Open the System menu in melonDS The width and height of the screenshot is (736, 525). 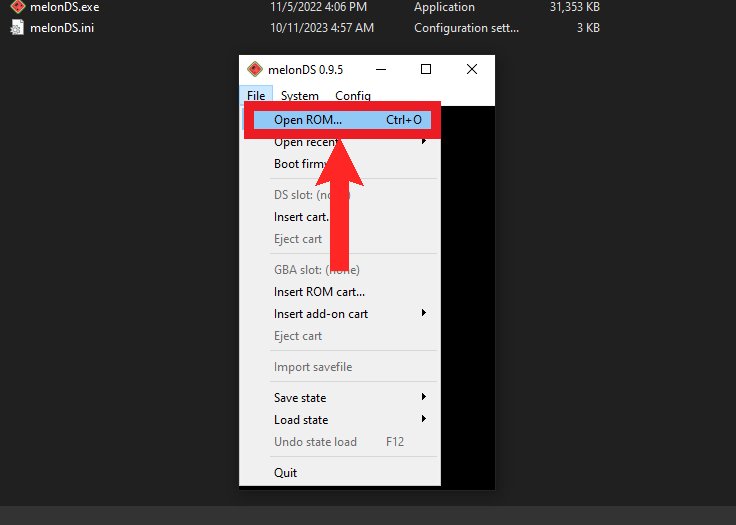pos(299,96)
